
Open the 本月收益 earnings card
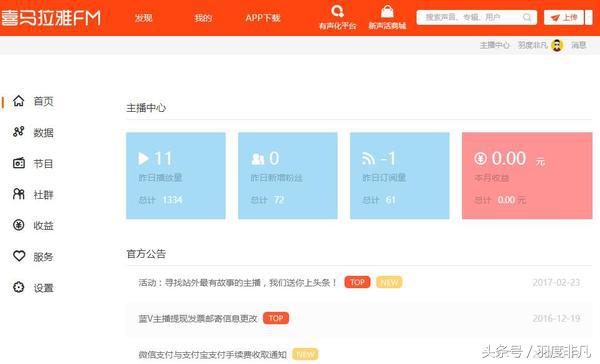click(x=527, y=176)
